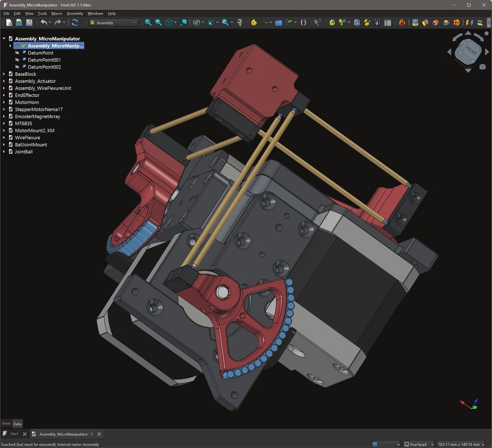The image size is (492, 448).
Task: Open the Assembly workbench dropdown
Action: (114, 22)
